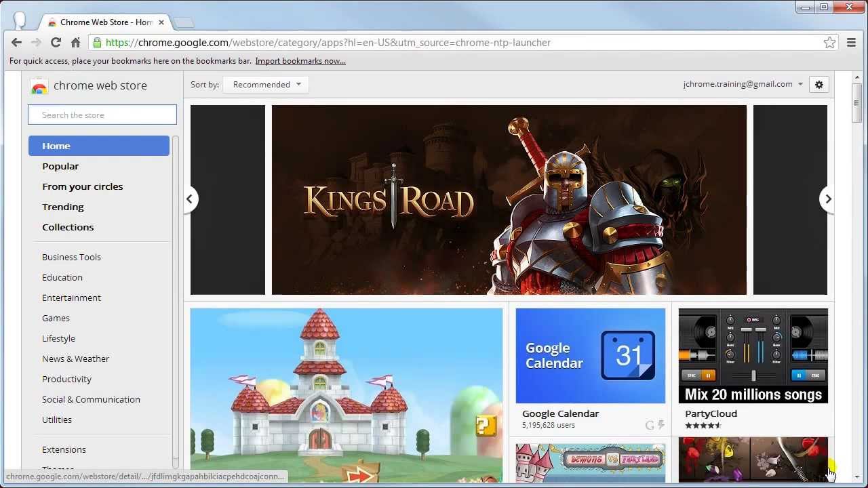This screenshot has width=868, height=488.
Task: Click the PartyCloud title text
Action: 711,413
